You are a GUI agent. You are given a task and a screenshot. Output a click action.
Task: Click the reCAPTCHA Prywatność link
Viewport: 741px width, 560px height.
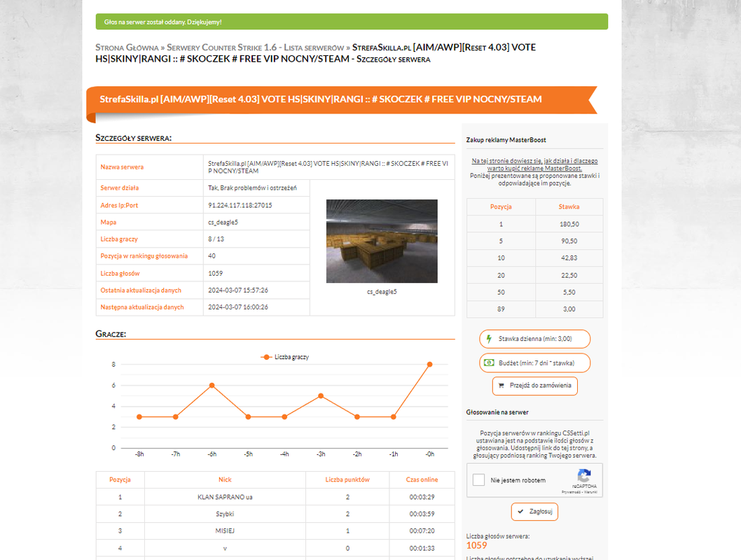(x=571, y=492)
